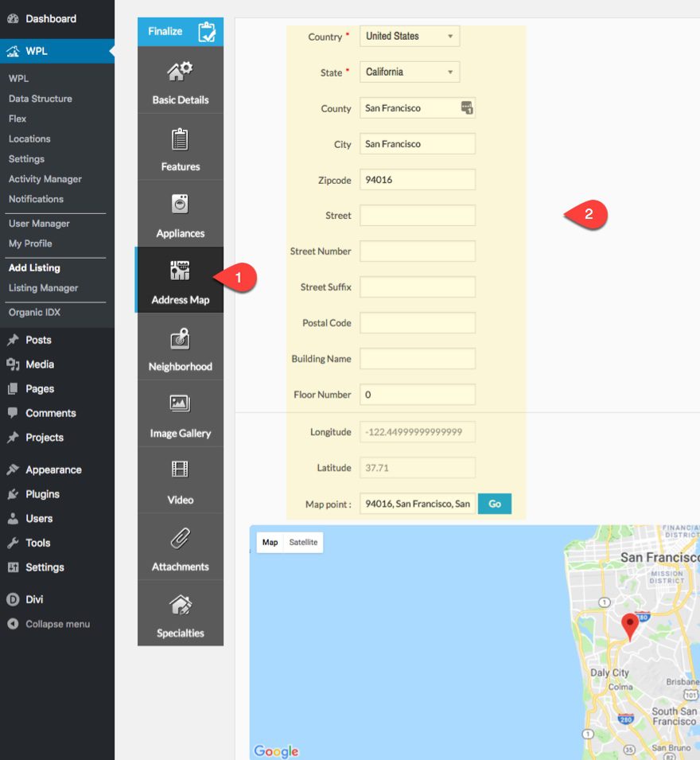700x760 pixels.
Task: Select the Basic Details house icon
Action: [x=180, y=70]
